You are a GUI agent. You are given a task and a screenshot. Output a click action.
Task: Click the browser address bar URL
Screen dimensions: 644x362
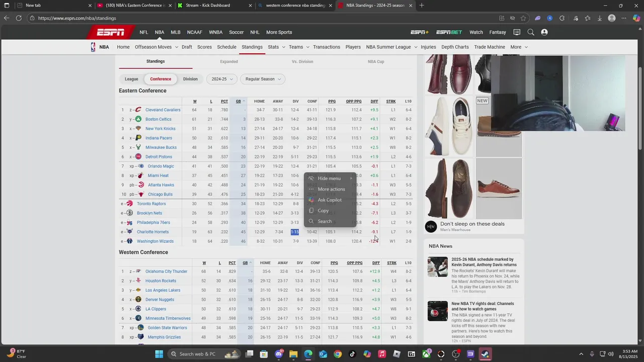pos(77,18)
